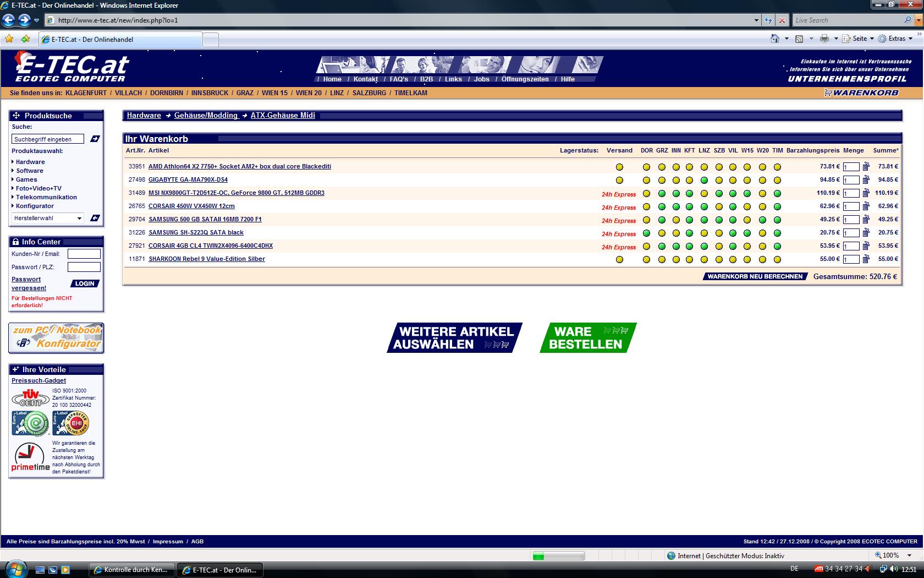The width and height of the screenshot is (924, 578).
Task: Open the Home menu item
Action: pos(332,79)
